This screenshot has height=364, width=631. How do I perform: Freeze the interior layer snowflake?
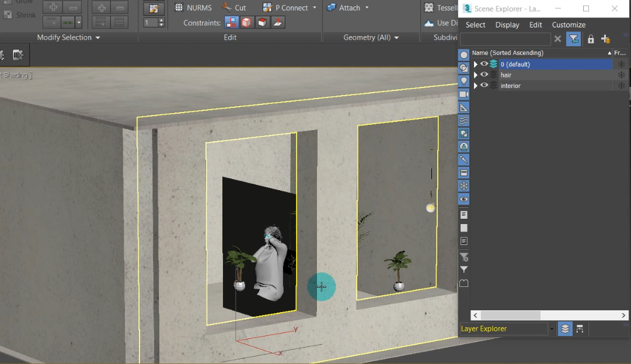click(x=621, y=86)
